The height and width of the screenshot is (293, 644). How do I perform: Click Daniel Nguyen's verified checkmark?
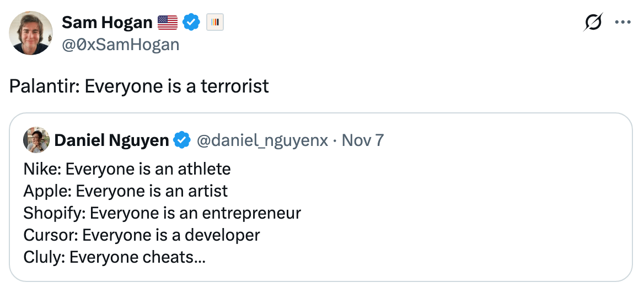[x=182, y=141]
